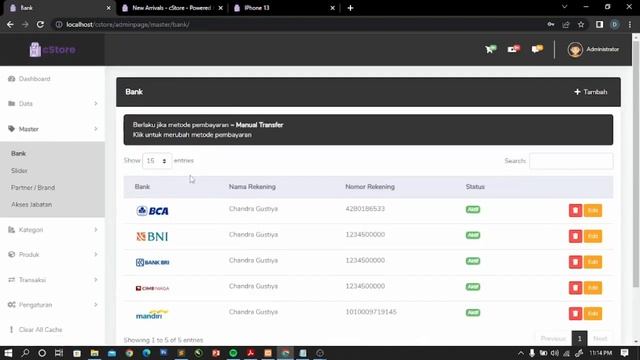Go to pagination page 1
Viewport: 640px width, 360px height.
tap(579, 338)
